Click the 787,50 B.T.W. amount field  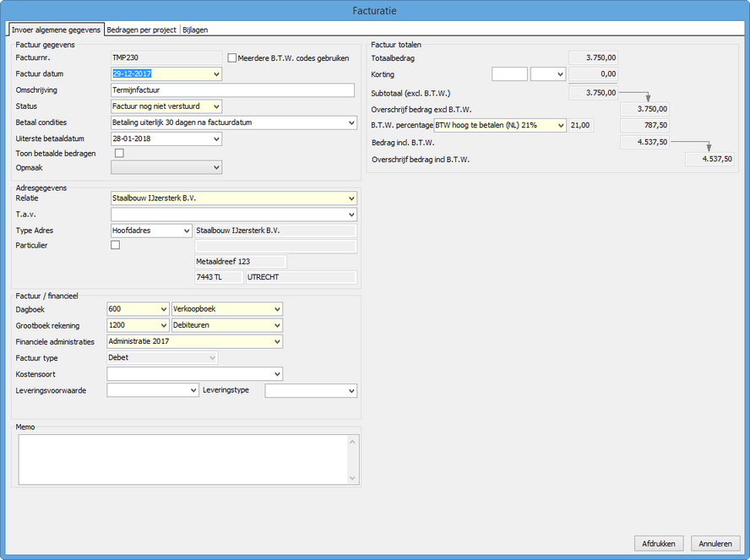644,125
